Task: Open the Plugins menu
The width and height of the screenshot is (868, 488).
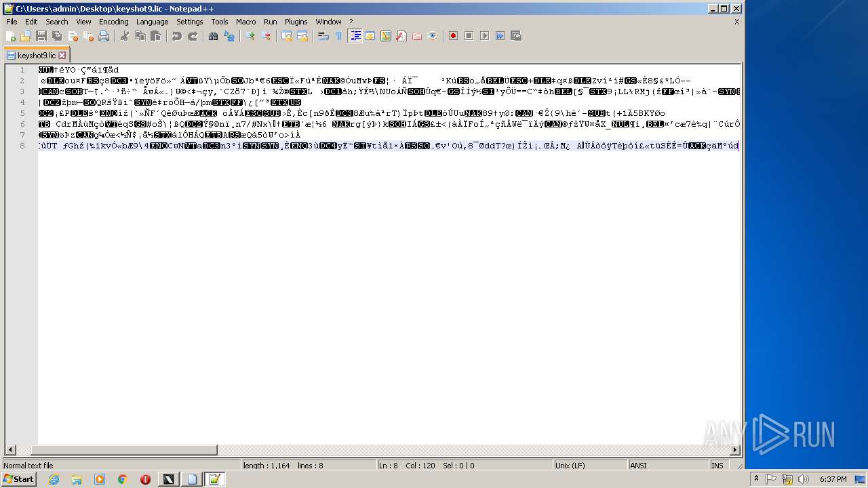Action: [296, 22]
